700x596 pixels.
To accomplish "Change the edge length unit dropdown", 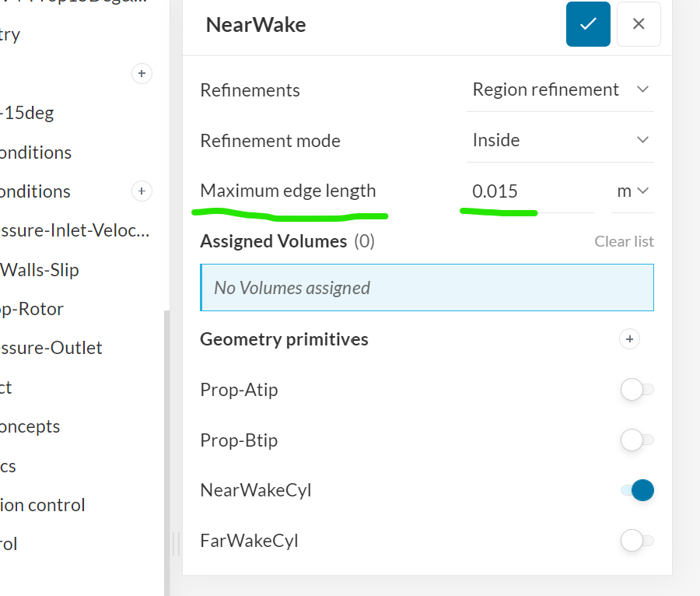I will tap(632, 191).
